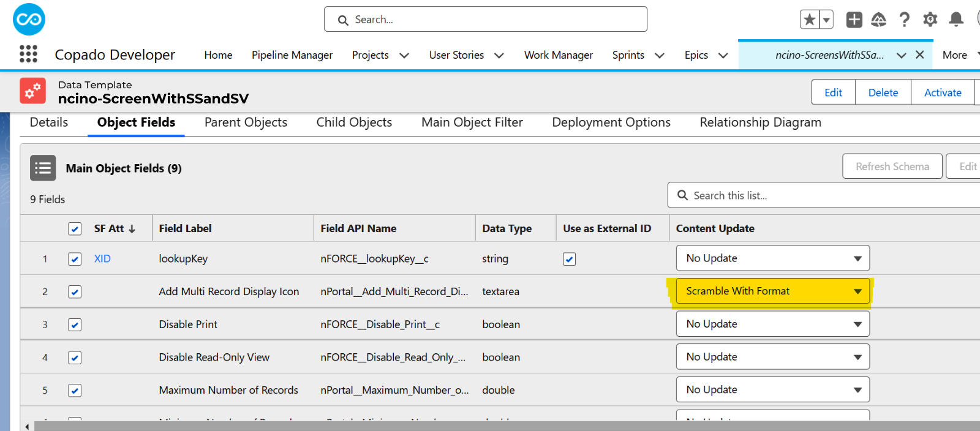Click the Favorites star icon
The image size is (980, 431).
[x=810, y=20]
